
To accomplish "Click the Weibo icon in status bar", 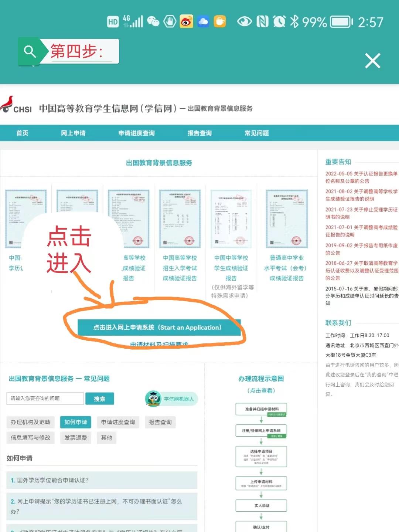I will click(x=186, y=22).
